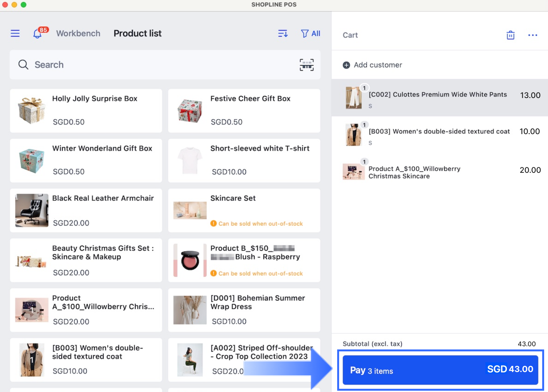Click the 13.00 price in cart

530,95
